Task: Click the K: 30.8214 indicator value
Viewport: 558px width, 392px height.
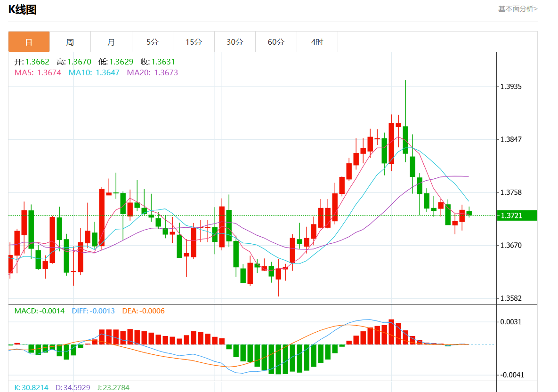Action: click(32, 387)
